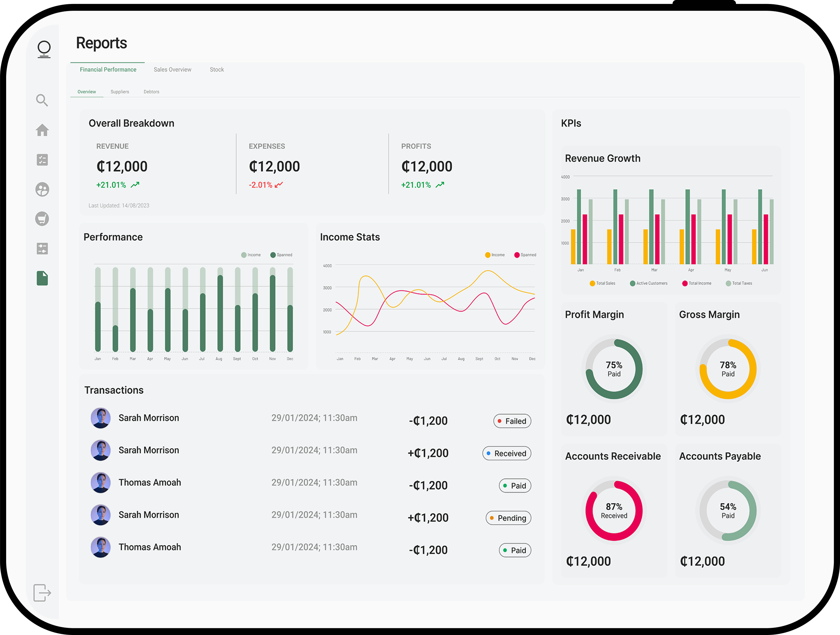Select the Debtors sub-tab
Screen dimensions: 840x635
(x=151, y=92)
